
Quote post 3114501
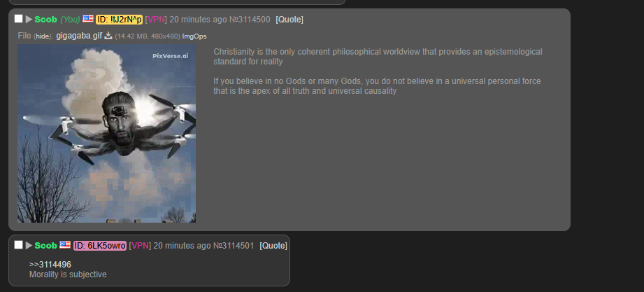coord(273,246)
